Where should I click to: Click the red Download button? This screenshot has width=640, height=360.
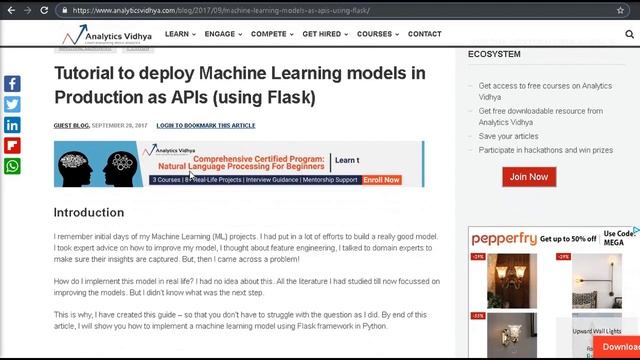617,347
